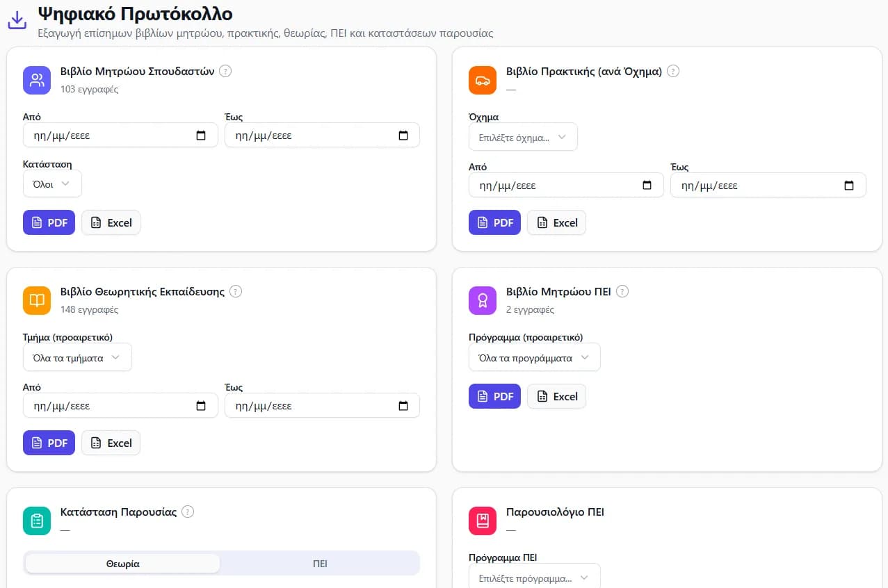Open help for Βιβλίο Θεωρητικής Εκπαίδευσης

(236, 291)
